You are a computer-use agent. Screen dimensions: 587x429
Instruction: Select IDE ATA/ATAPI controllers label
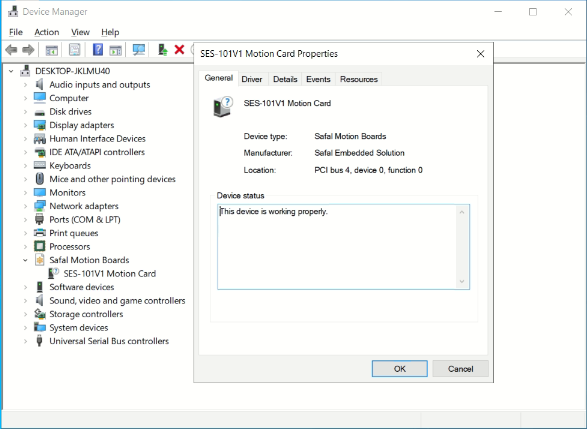(97, 152)
